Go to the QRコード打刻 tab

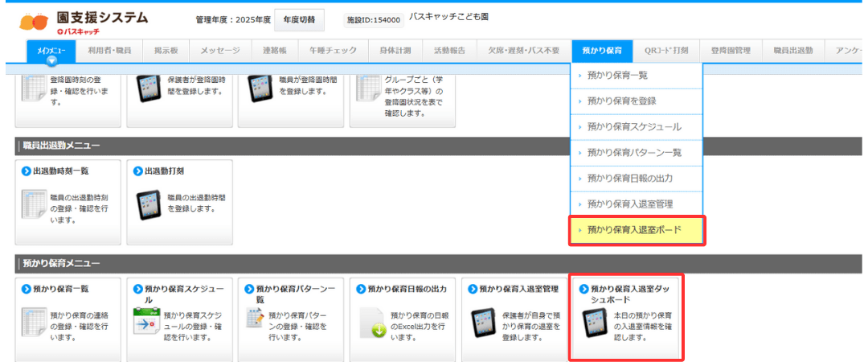click(x=666, y=50)
